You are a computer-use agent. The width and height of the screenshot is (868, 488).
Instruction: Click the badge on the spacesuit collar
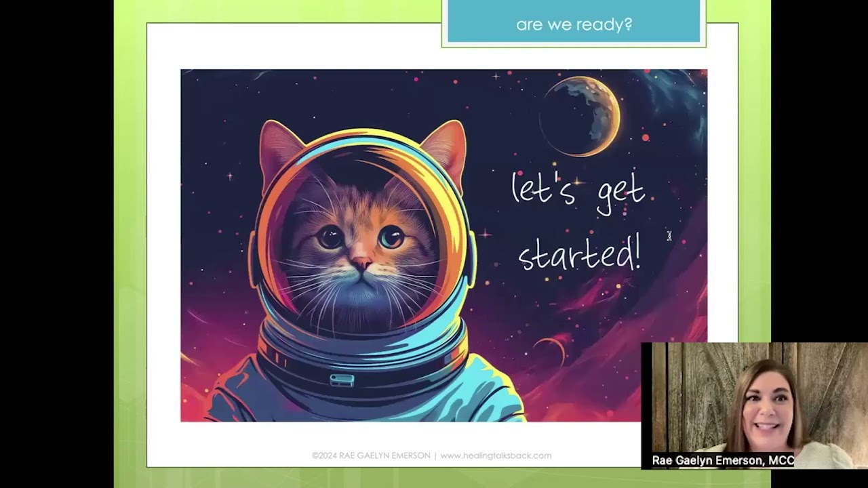point(342,380)
